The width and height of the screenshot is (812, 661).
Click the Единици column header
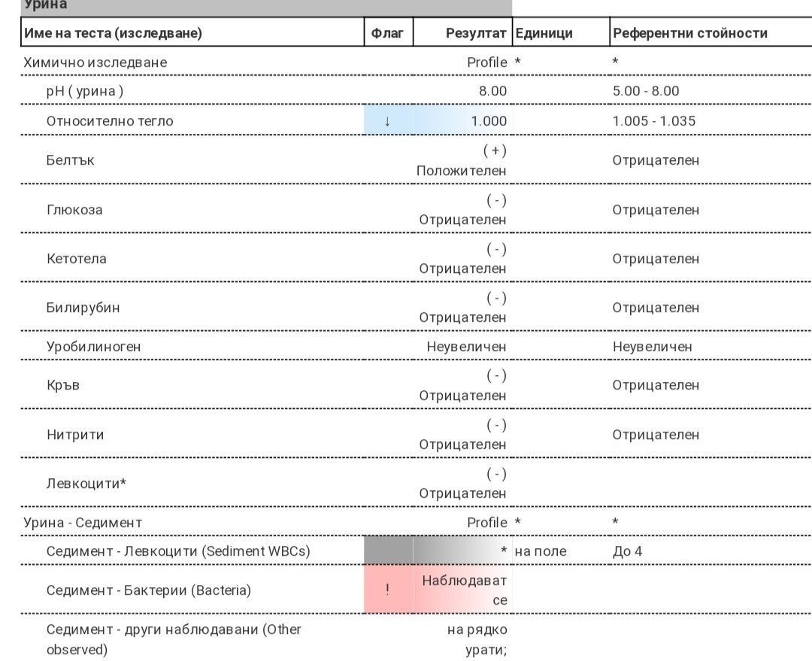(x=544, y=33)
